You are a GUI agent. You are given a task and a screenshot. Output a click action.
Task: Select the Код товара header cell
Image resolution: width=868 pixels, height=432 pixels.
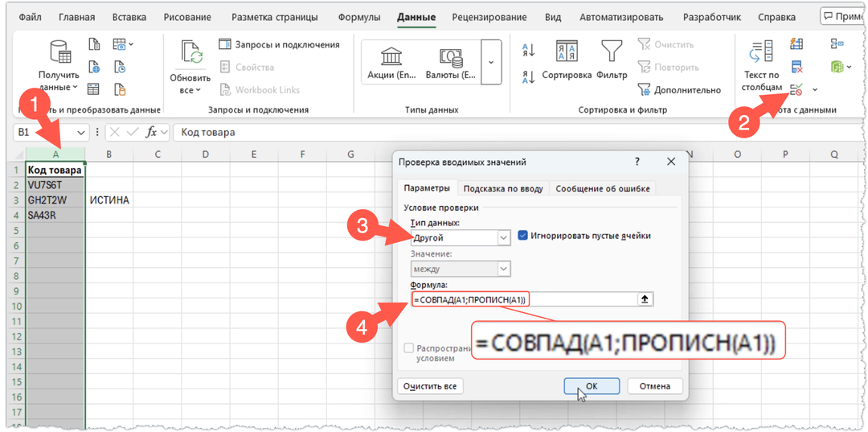pos(55,170)
